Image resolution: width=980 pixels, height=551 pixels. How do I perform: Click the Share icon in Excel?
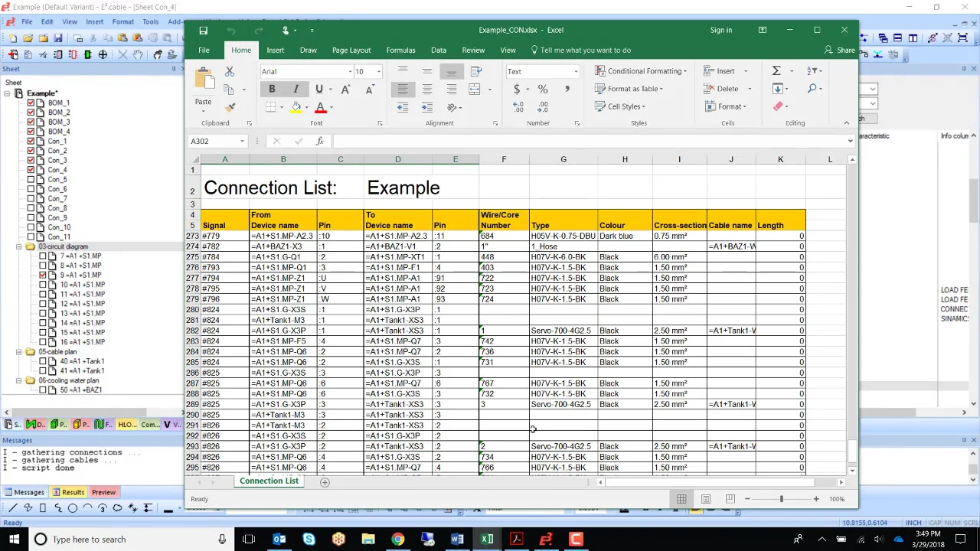click(x=840, y=51)
